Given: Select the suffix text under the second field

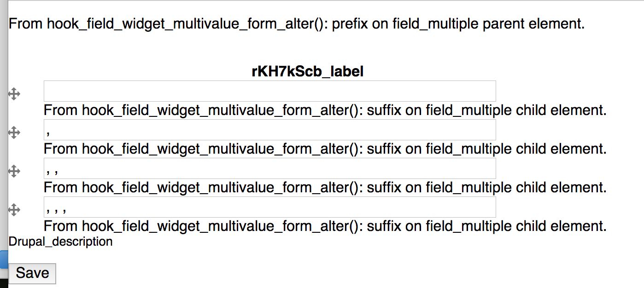Looking at the screenshot, I should [x=324, y=149].
